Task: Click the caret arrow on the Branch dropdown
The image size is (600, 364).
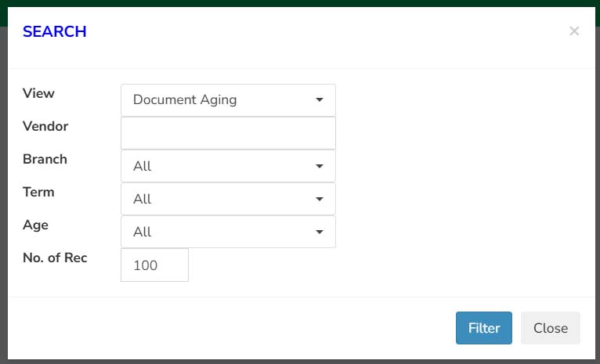Action: (320, 166)
